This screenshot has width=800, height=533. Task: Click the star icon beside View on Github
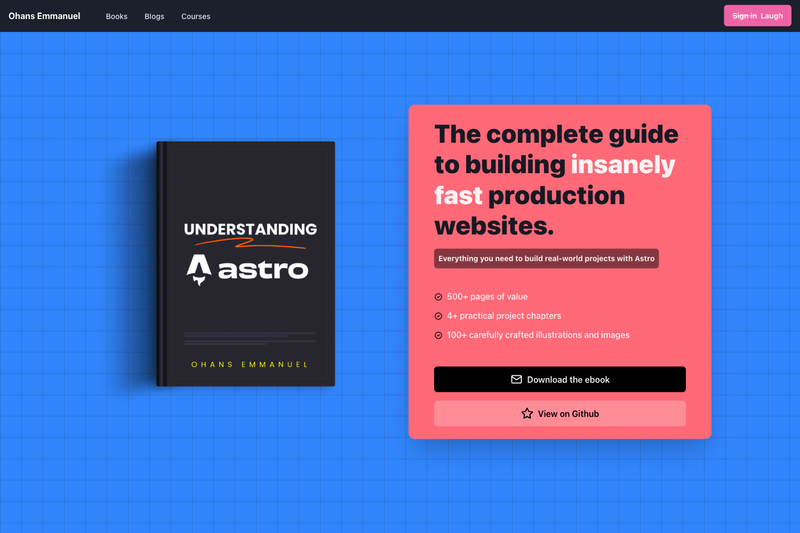pyautogui.click(x=527, y=414)
